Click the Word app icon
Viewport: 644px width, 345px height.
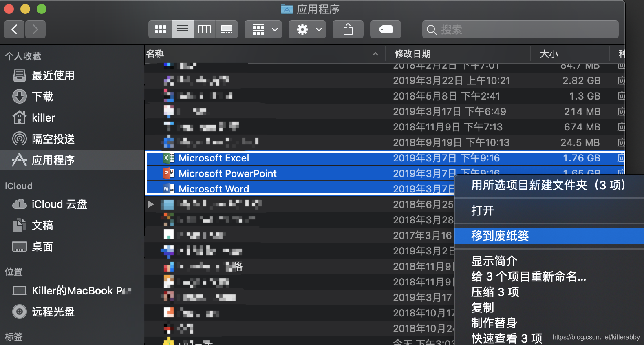[169, 189]
